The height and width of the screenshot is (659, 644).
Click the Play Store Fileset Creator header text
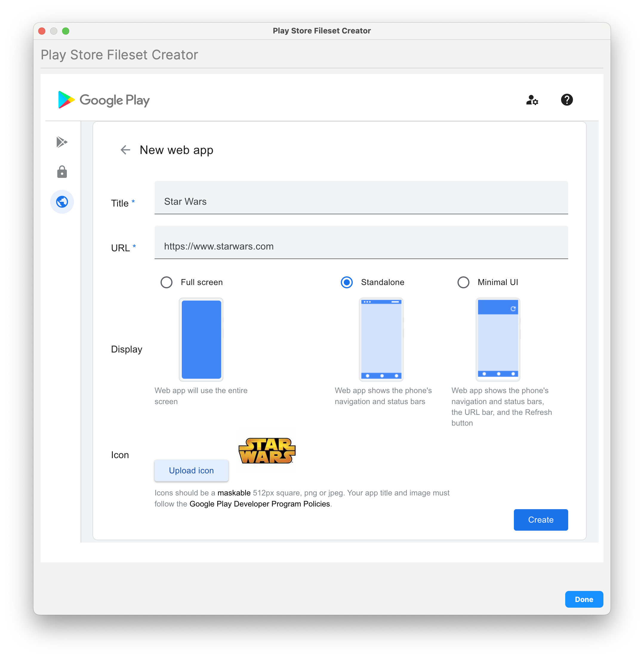pyautogui.click(x=119, y=55)
